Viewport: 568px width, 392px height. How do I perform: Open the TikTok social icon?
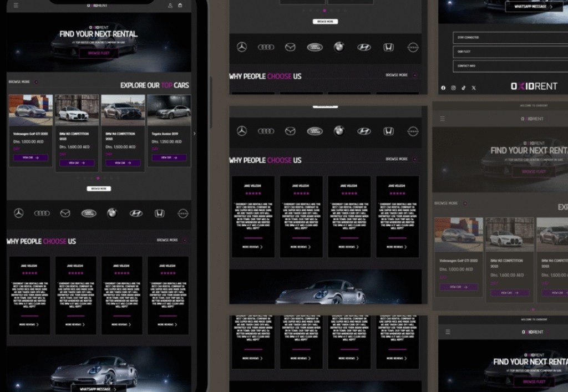click(464, 88)
